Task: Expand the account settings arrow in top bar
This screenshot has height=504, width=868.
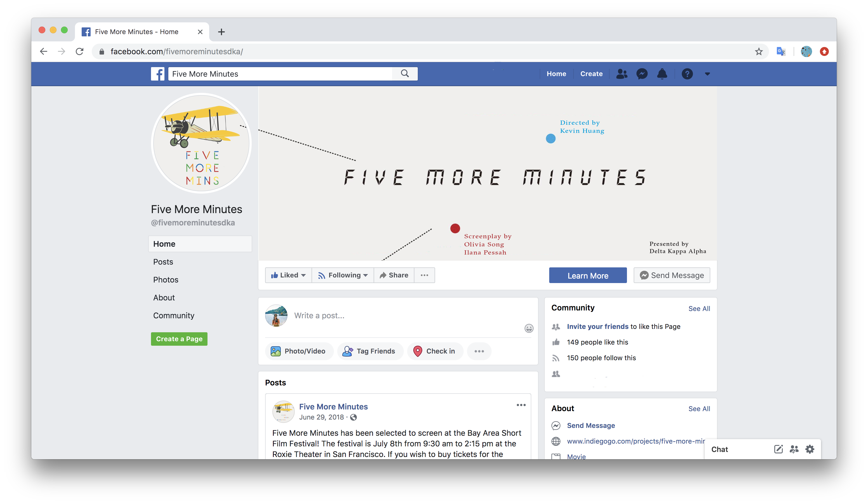Action: pyautogui.click(x=707, y=74)
